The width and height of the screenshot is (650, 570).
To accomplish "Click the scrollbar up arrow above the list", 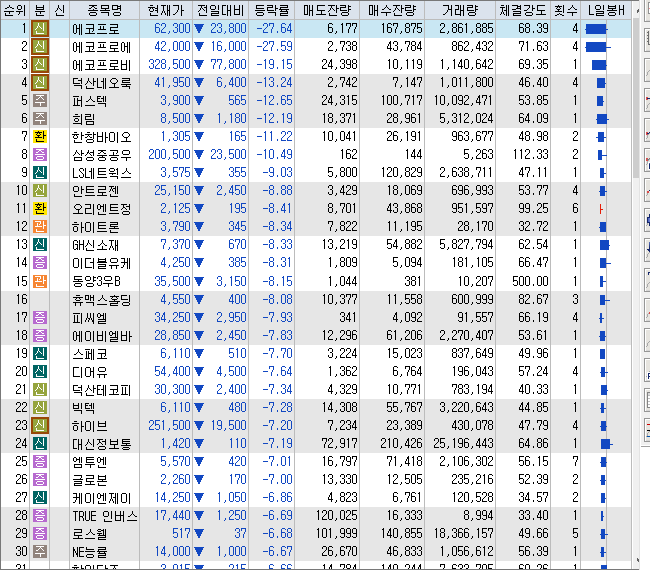I will click(x=637, y=11).
